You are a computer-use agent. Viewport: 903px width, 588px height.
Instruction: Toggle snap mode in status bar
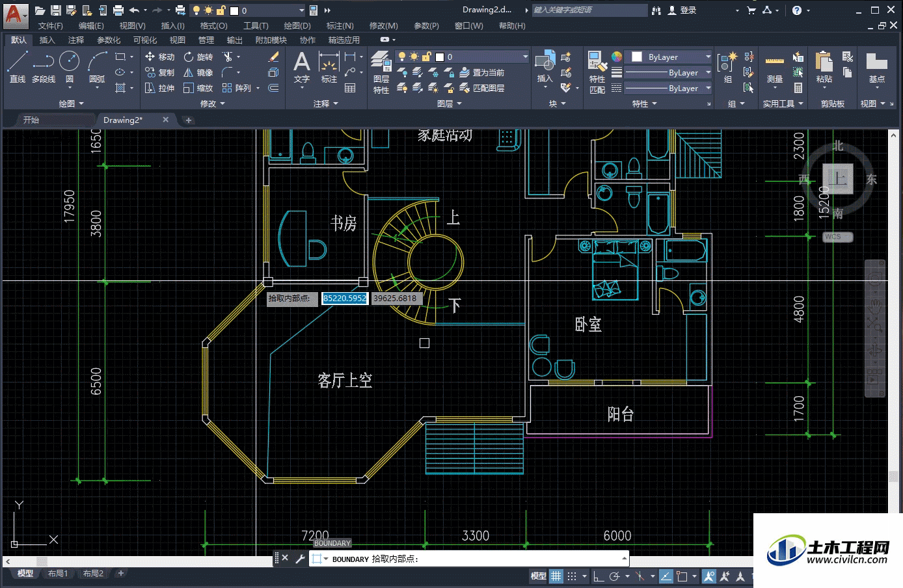[x=572, y=576]
